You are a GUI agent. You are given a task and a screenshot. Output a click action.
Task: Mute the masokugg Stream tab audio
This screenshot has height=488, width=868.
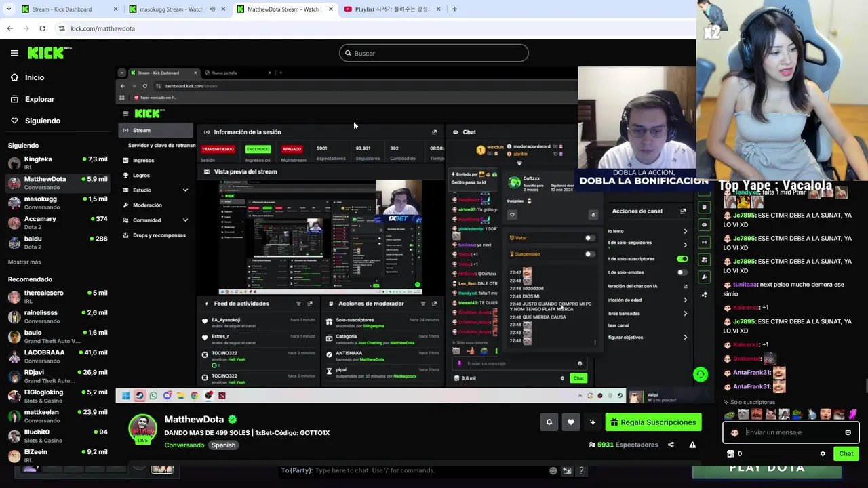coord(212,9)
